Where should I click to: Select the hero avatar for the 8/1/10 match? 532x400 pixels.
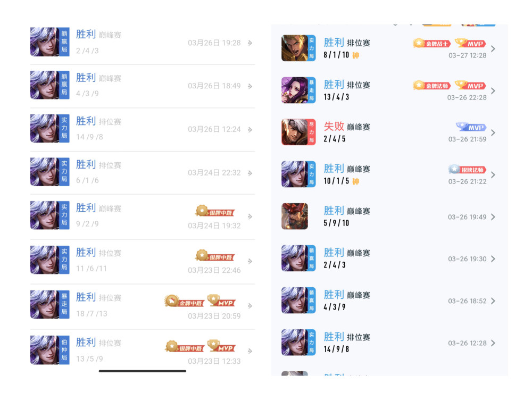coord(295,48)
